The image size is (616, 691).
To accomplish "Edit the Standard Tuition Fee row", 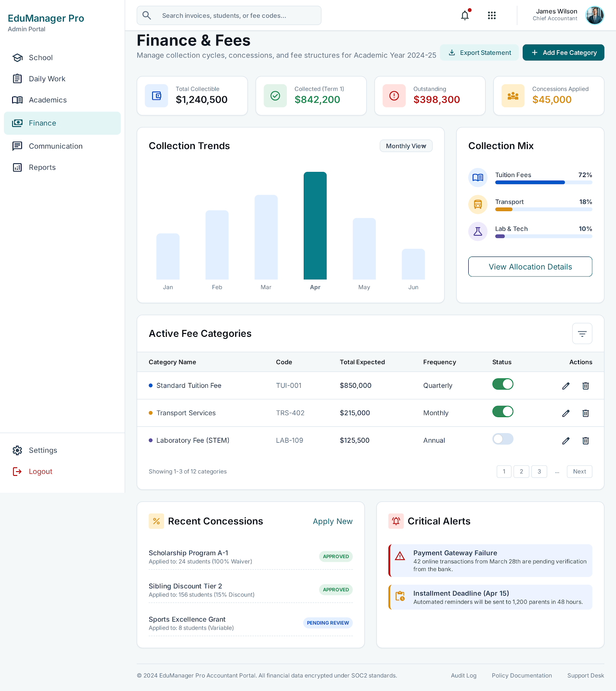I will pos(566,386).
